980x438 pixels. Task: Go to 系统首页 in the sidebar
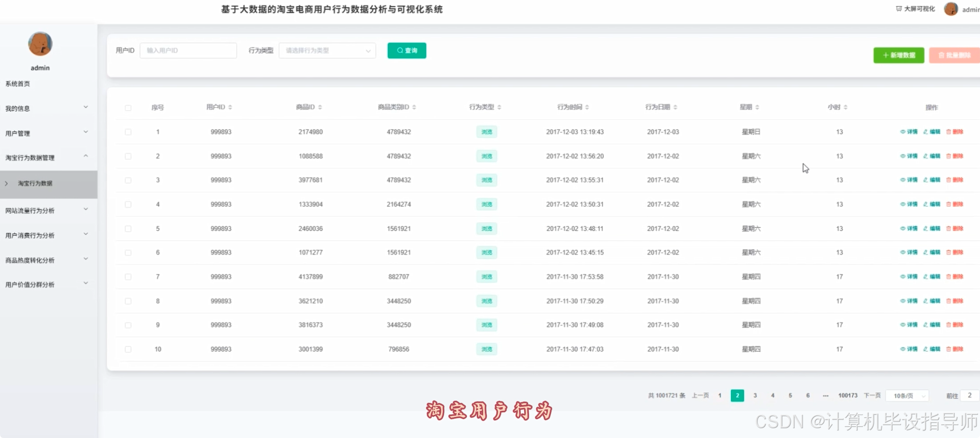(18, 84)
